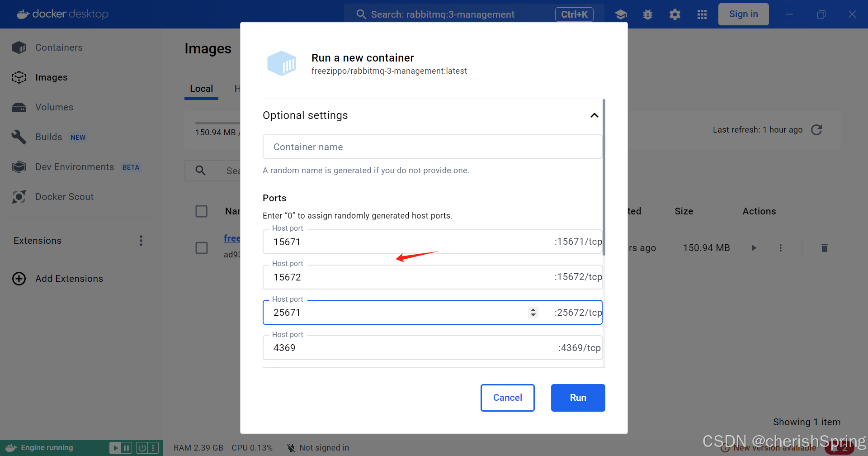Click the Ctrl+K search shortcut badge
Image resolution: width=868 pixels, height=456 pixels.
click(x=574, y=14)
